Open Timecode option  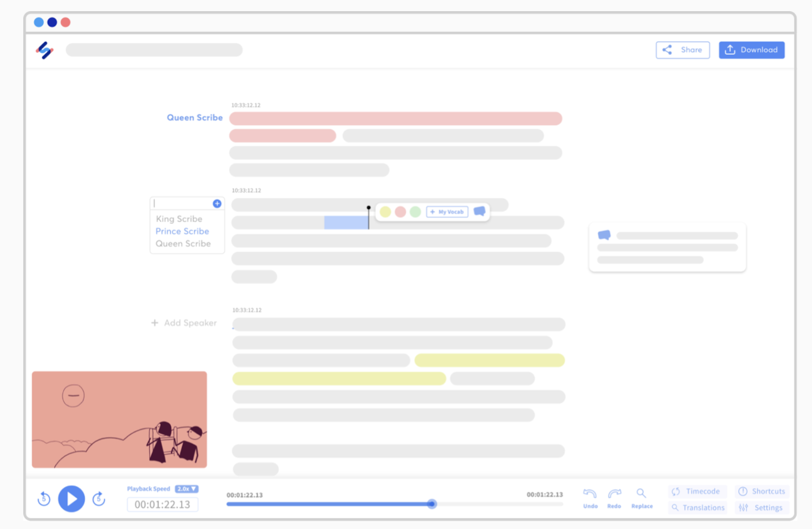[697, 491]
